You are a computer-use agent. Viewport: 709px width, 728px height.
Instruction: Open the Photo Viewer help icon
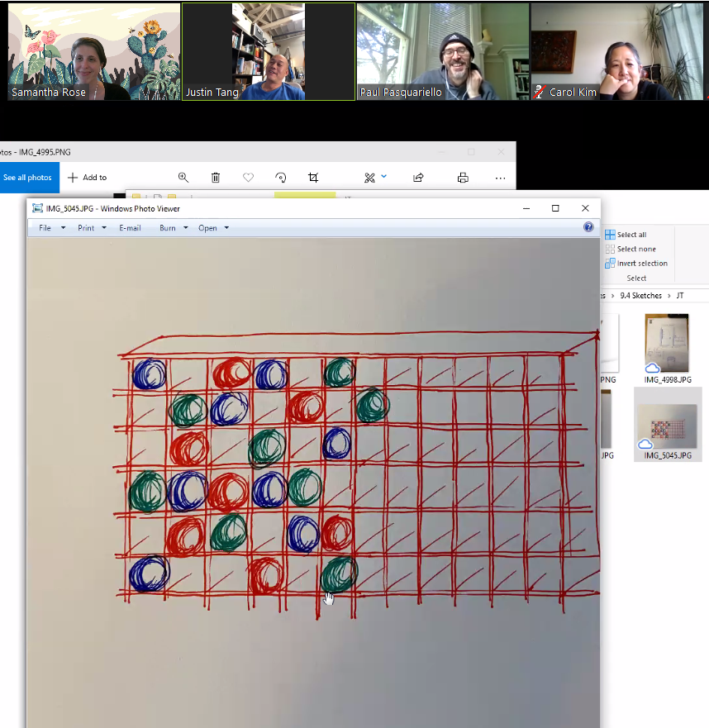[x=588, y=227]
